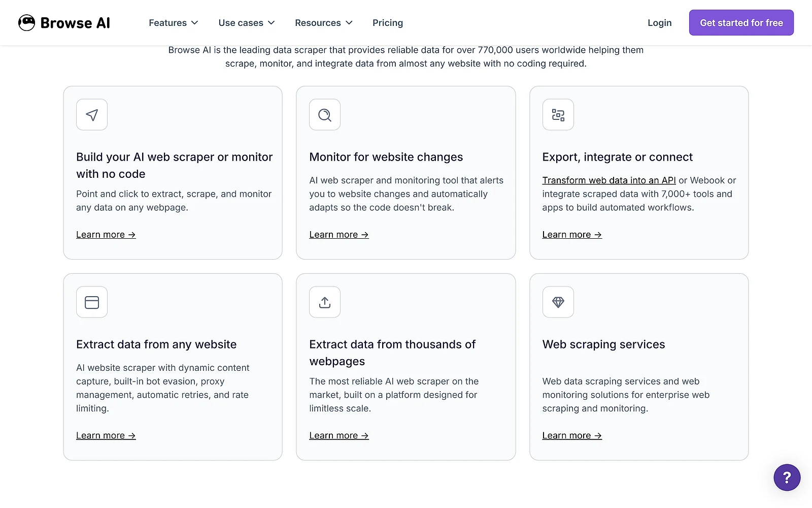This screenshot has height=508, width=812.
Task: Click the magnifier icon above Monitor for website changes
Action: click(325, 115)
